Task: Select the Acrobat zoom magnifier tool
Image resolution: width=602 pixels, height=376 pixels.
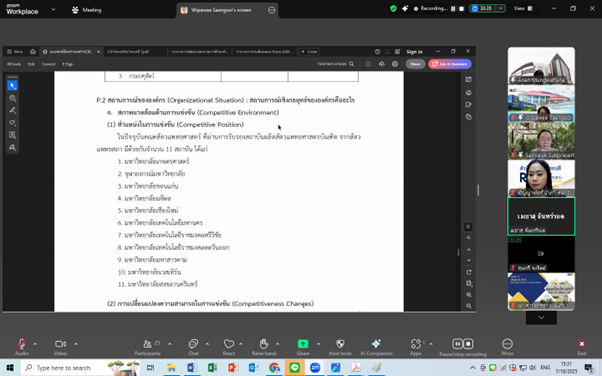Action: pos(12,98)
